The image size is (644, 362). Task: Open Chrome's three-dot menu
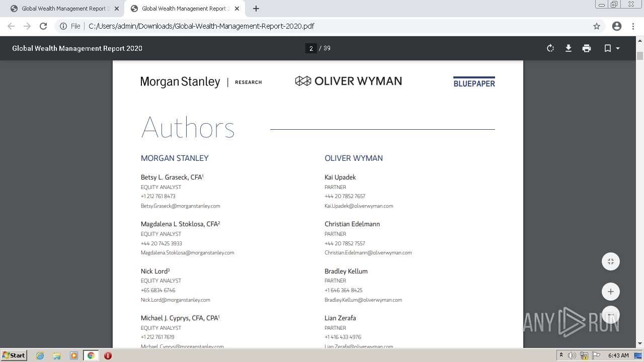click(633, 26)
